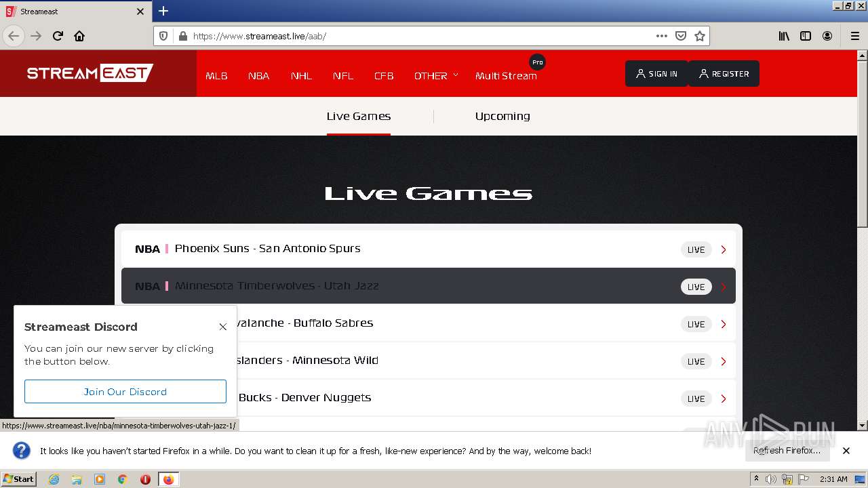Click LIVE badge on Minnesota Wild row

(x=696, y=361)
